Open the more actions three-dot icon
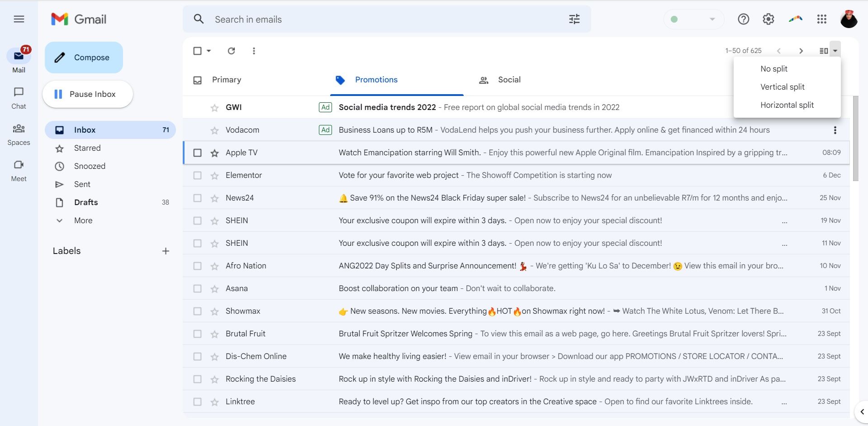The image size is (868, 426). click(x=254, y=51)
